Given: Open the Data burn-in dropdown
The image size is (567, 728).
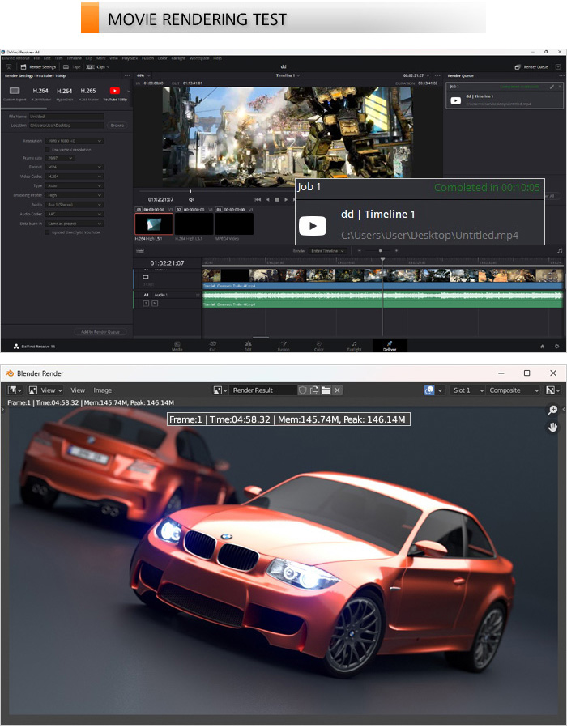Looking at the screenshot, I should (75, 224).
